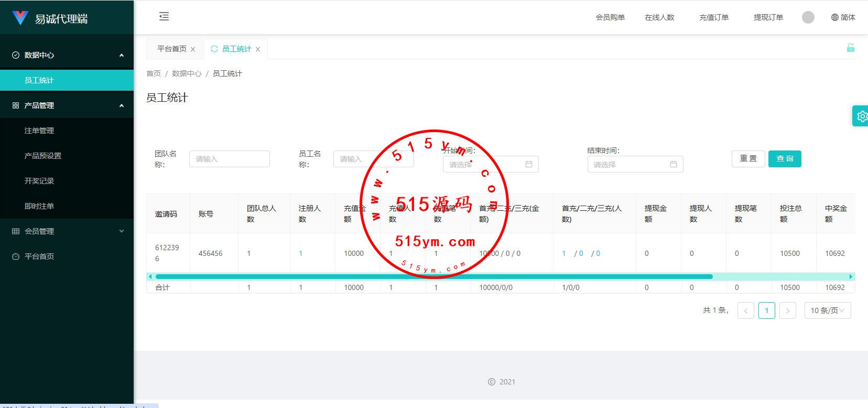Screen dimensions: 868x408
Task: Open the 结束时间 calendar picker
Action: (674, 164)
